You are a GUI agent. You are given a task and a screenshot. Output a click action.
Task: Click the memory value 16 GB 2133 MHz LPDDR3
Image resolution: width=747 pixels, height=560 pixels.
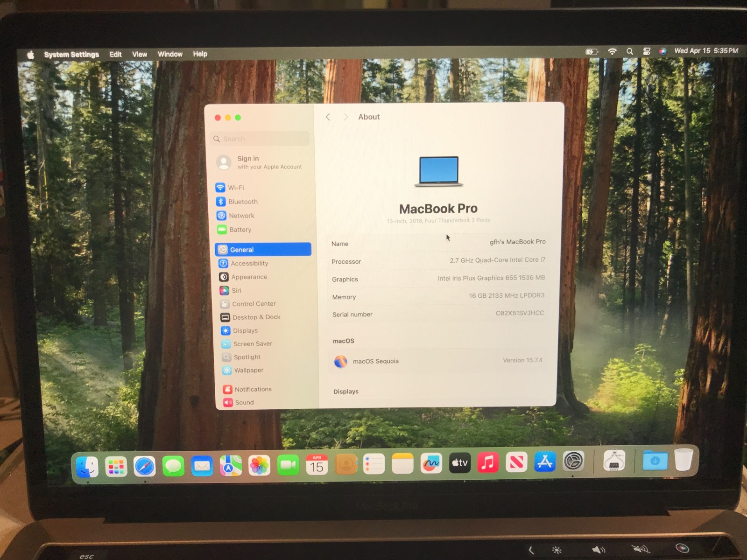tap(507, 295)
